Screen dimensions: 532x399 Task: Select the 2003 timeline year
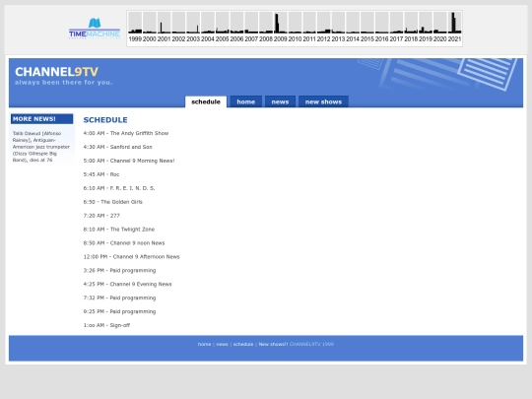pyautogui.click(x=193, y=28)
